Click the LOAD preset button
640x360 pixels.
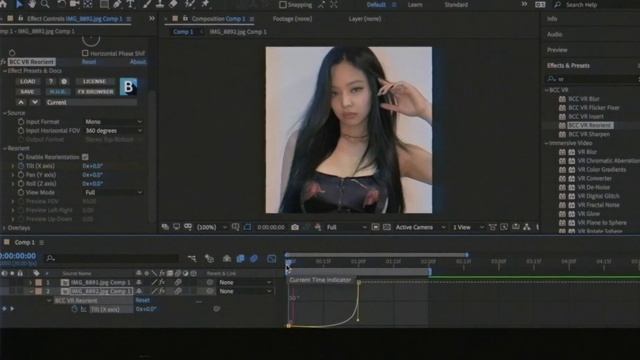[x=27, y=82]
